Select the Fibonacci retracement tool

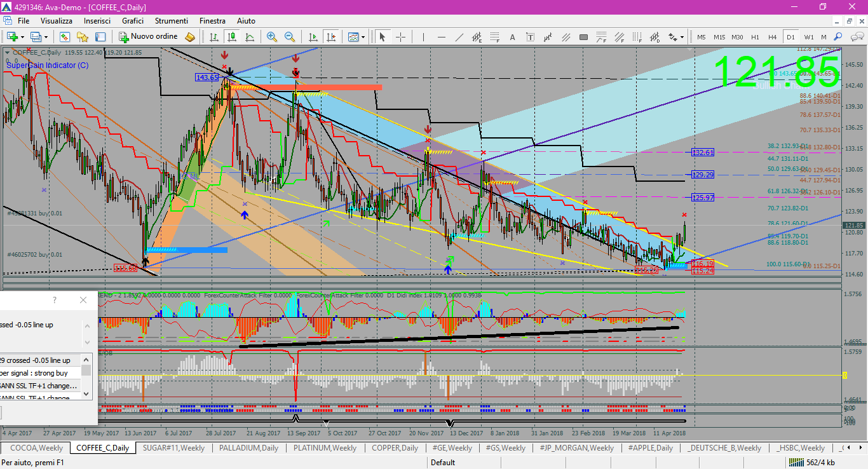[x=494, y=37]
